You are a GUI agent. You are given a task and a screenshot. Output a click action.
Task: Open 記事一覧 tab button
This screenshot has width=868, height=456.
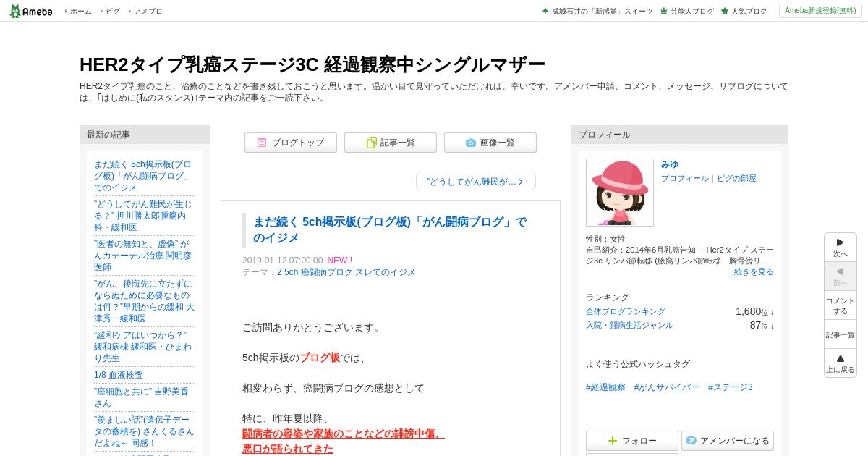(x=391, y=143)
